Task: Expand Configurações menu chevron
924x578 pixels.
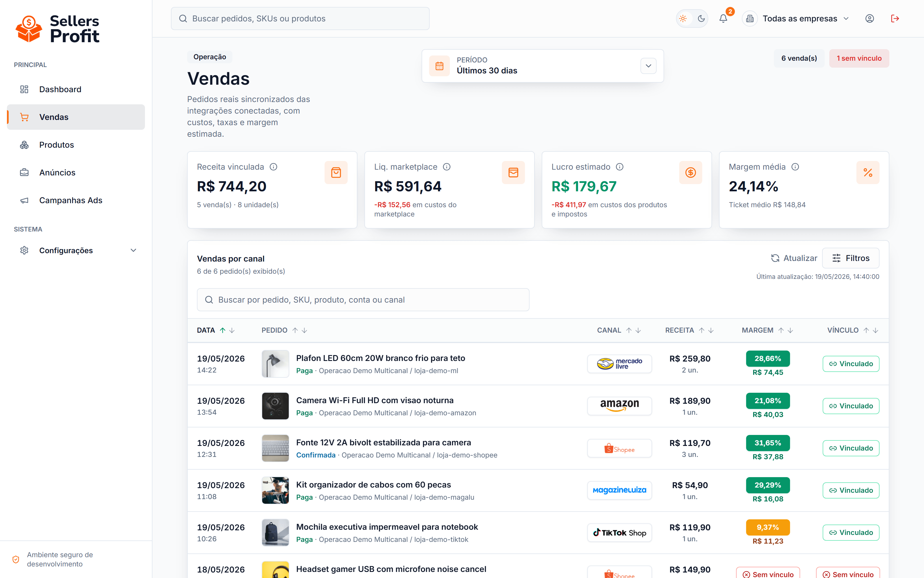Action: (x=133, y=250)
